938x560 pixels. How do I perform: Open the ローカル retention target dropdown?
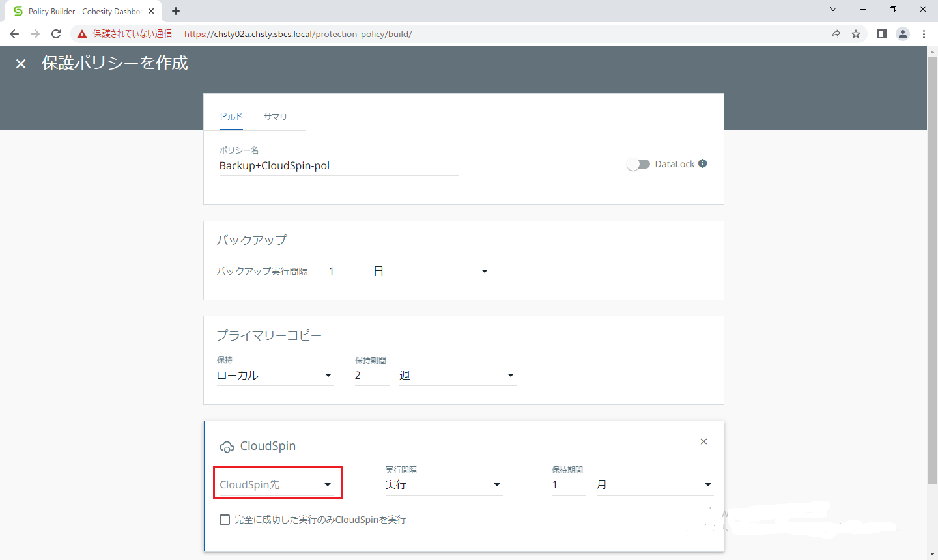275,376
